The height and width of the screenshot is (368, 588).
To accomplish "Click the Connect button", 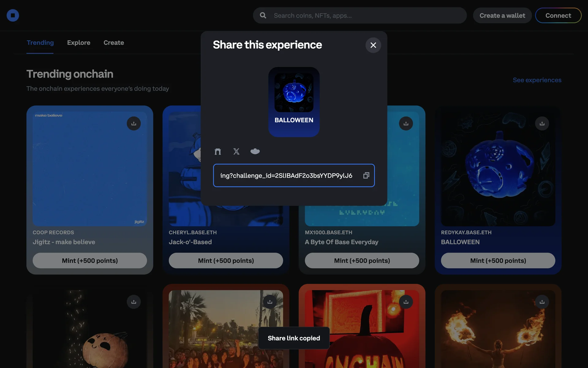I will [558, 15].
